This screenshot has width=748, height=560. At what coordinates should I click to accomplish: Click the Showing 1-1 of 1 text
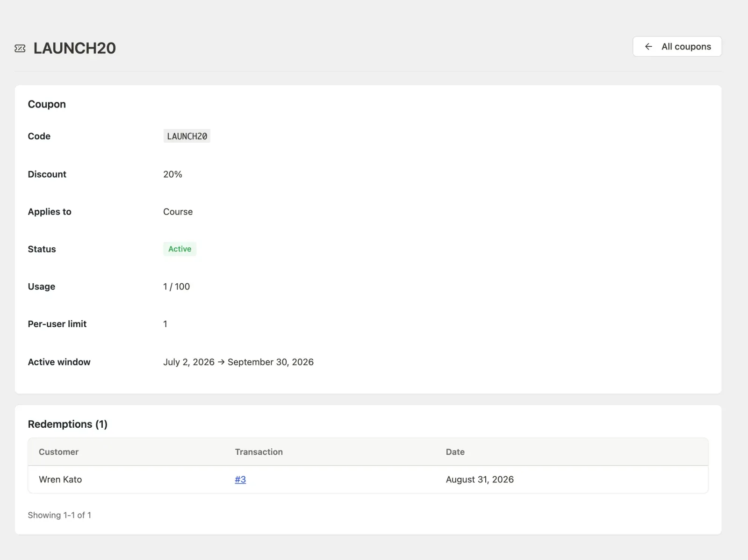click(x=59, y=515)
